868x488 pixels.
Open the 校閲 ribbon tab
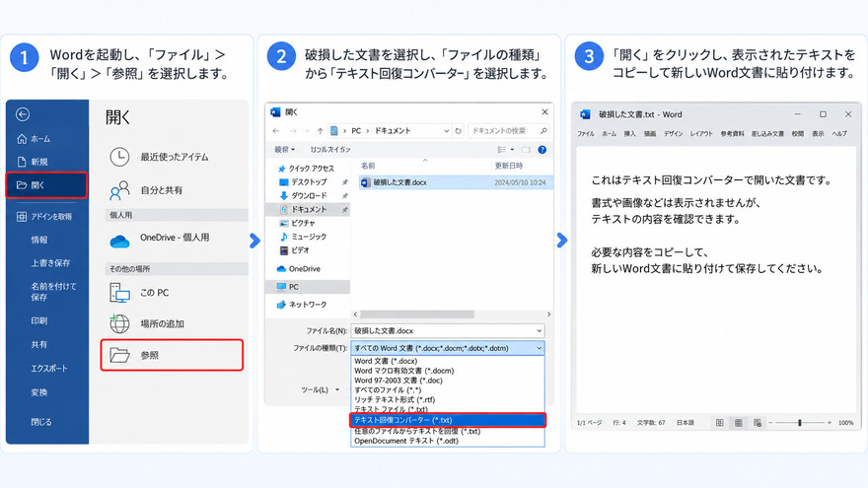(798, 134)
